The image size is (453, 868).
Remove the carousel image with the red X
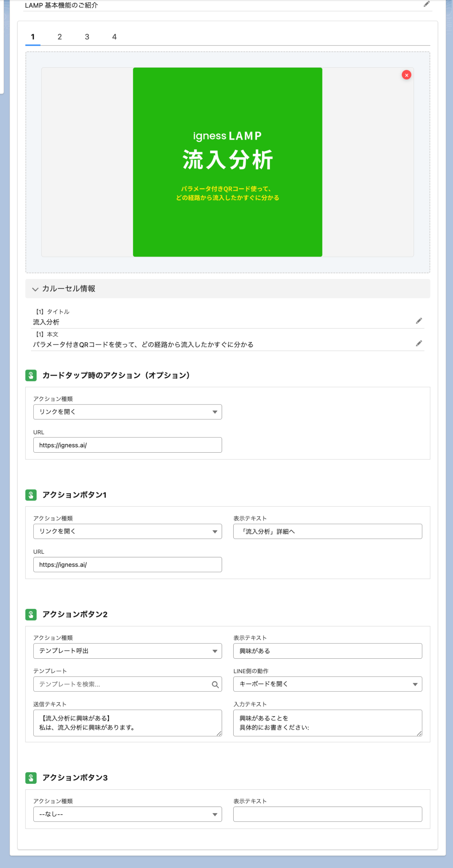(x=406, y=75)
